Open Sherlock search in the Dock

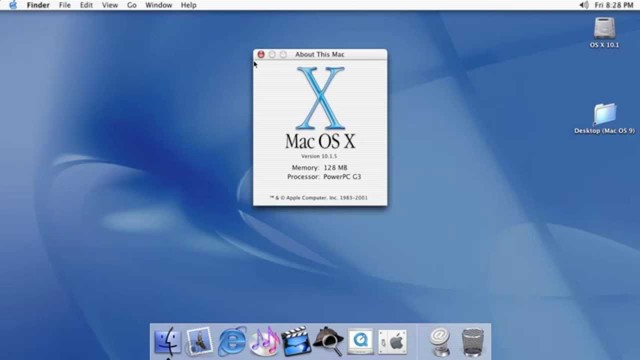pyautogui.click(x=328, y=341)
